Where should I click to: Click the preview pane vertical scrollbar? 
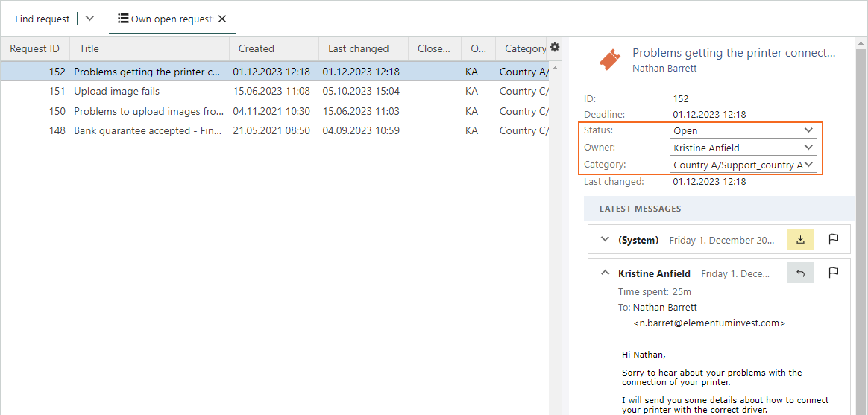(861, 232)
